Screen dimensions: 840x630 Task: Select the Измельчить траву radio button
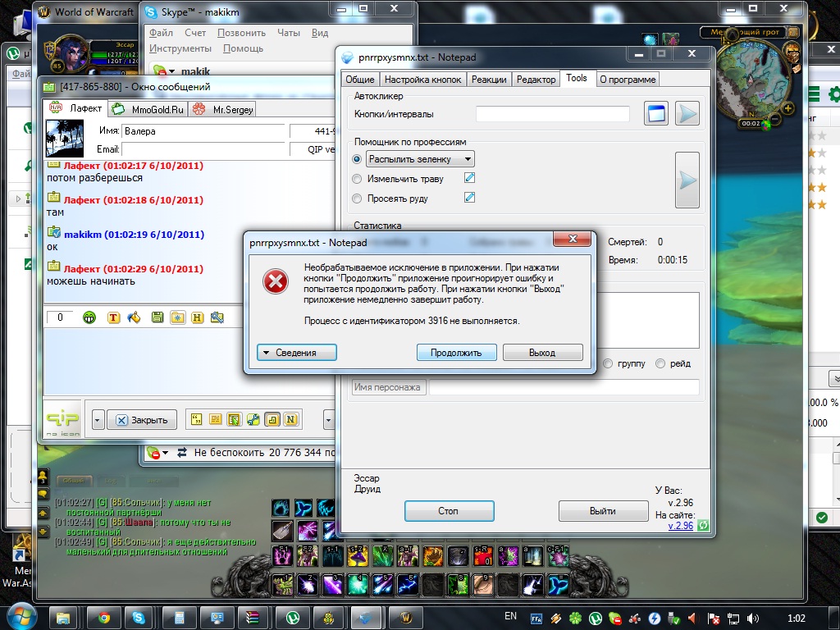(x=357, y=179)
